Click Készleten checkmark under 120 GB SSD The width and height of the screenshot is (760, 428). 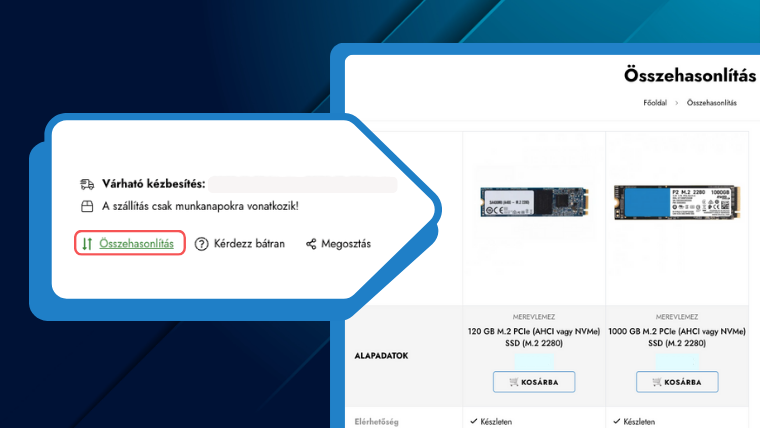coord(472,422)
